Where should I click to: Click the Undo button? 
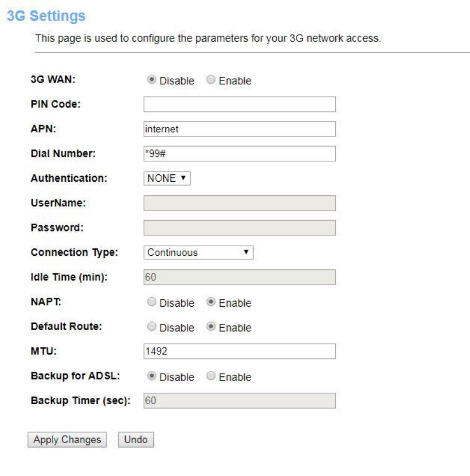click(136, 439)
